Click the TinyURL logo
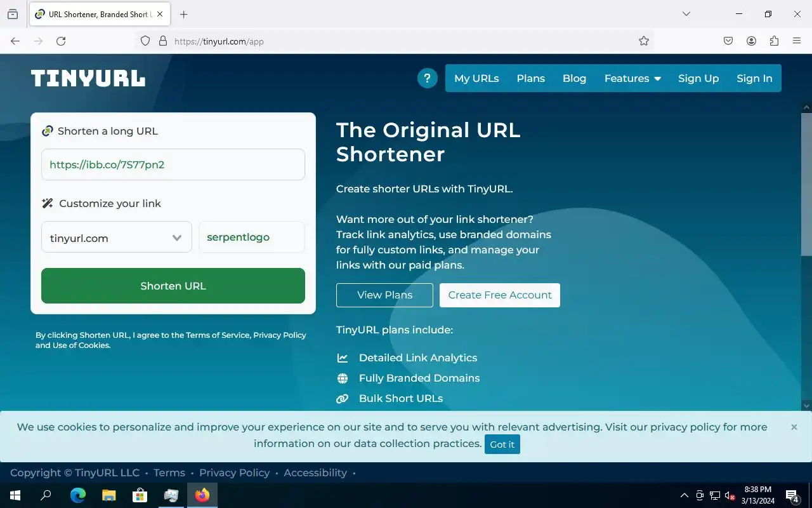This screenshot has height=508, width=812. point(88,78)
